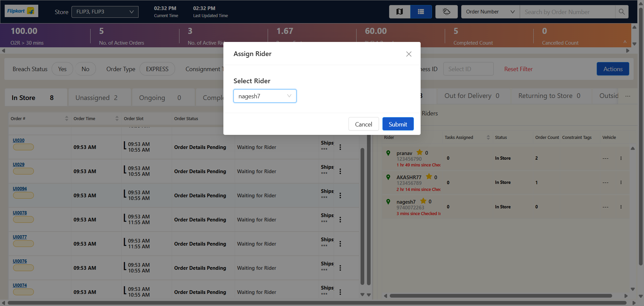This screenshot has height=306, width=644.
Task: Switch to map view icon
Action: 399,12
